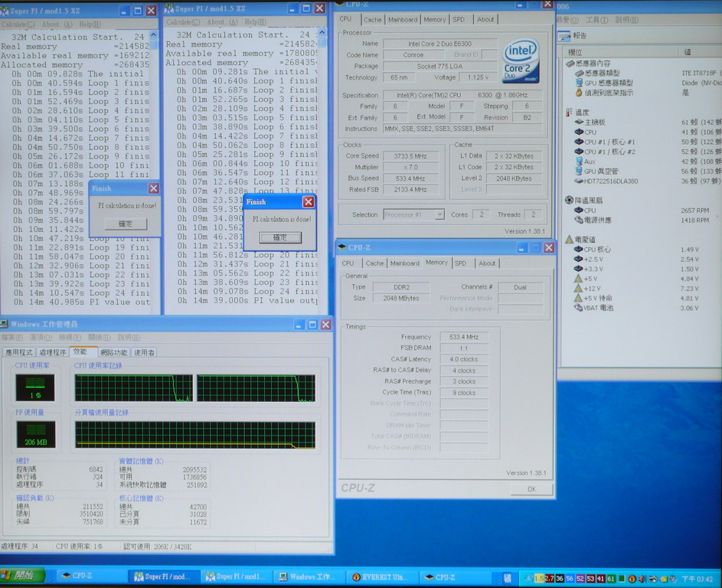This screenshot has height=588, width=722.
Task: Select the 感應器內容 sensor chip icon
Action: pos(569,63)
